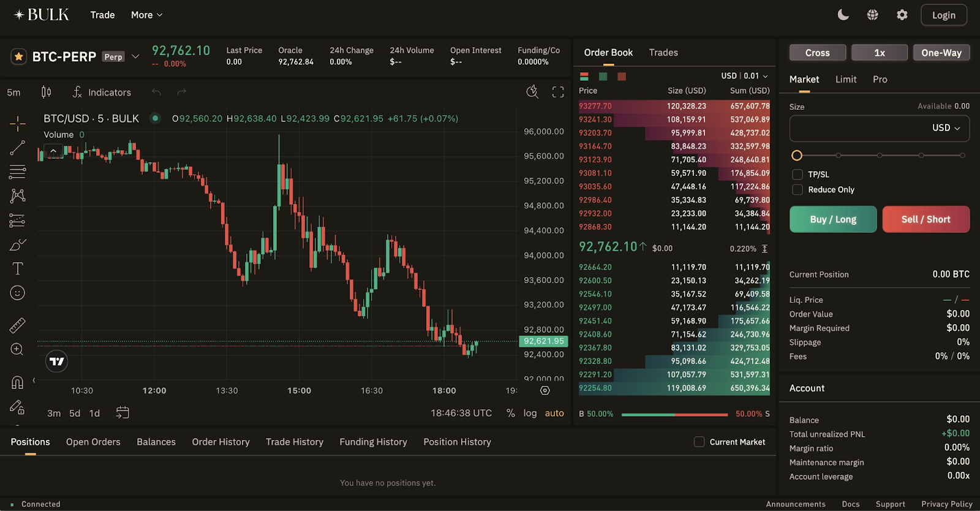Enable Reduce Only checkbox

(797, 190)
